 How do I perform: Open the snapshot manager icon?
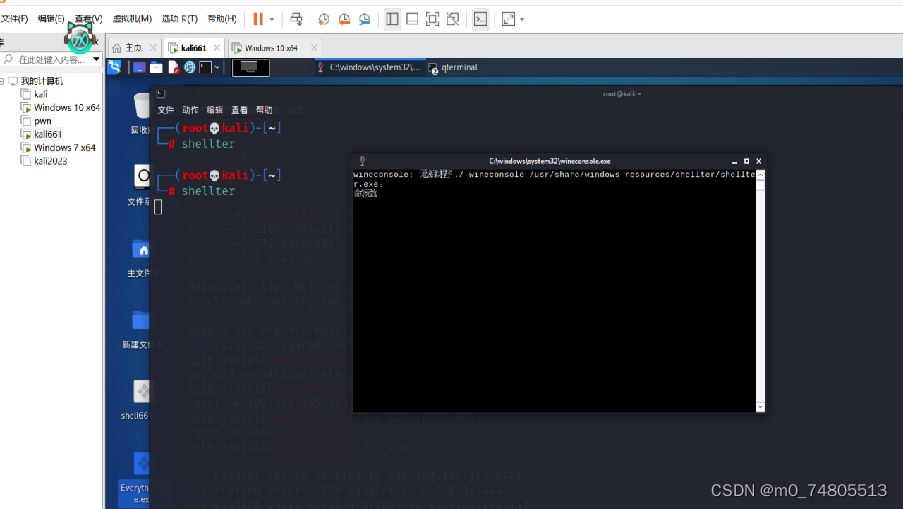(x=365, y=19)
